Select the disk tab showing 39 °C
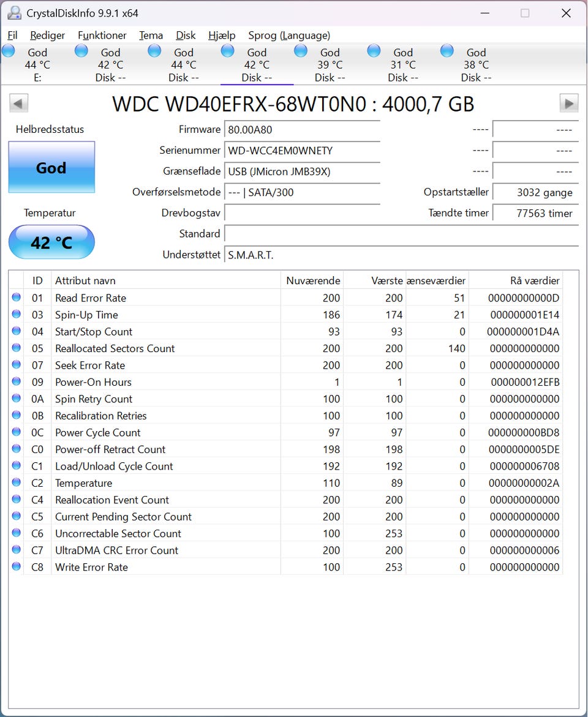This screenshot has width=588, height=717. (330, 64)
